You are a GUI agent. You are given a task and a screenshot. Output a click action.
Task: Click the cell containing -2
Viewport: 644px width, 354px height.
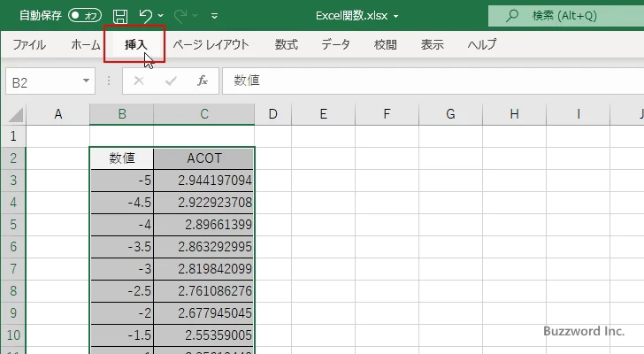tap(122, 313)
